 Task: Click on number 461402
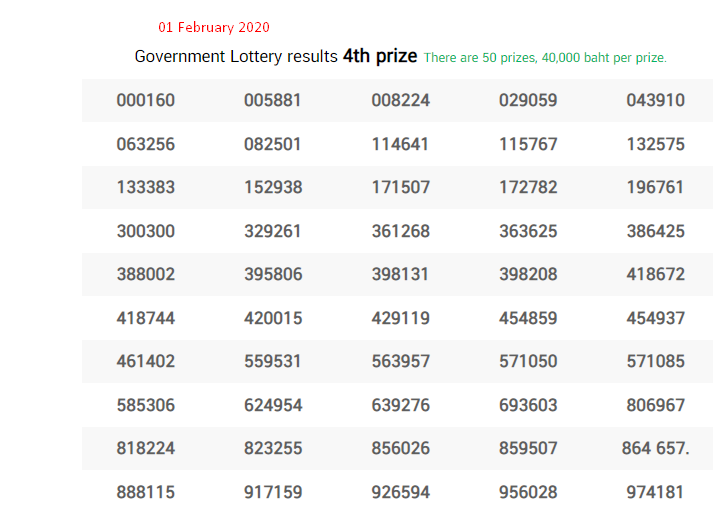(x=145, y=361)
